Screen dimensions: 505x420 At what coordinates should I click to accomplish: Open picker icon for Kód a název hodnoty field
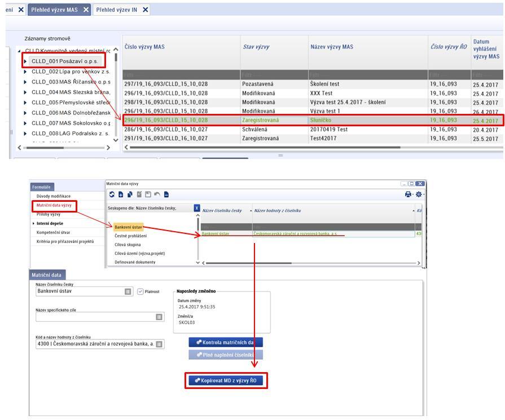tap(159, 344)
